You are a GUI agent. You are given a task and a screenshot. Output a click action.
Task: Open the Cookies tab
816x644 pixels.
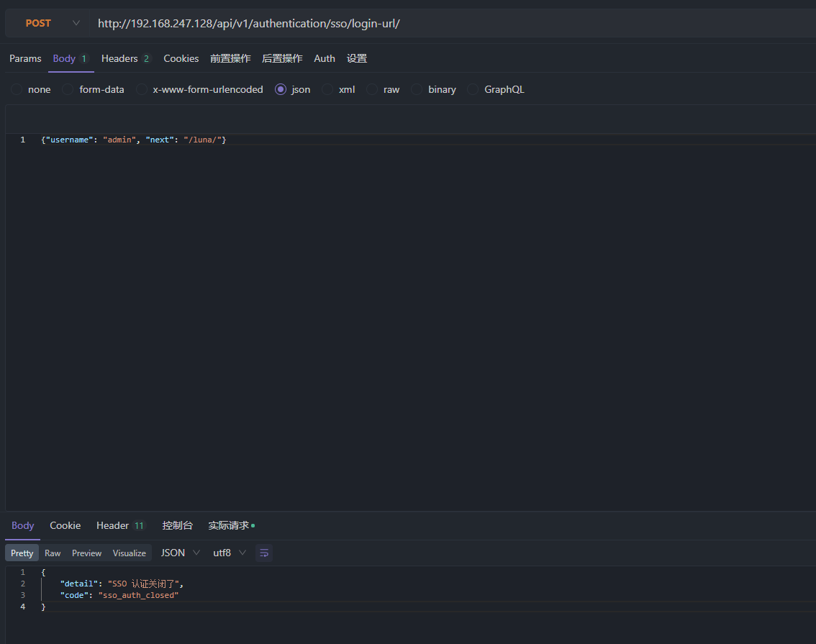181,58
